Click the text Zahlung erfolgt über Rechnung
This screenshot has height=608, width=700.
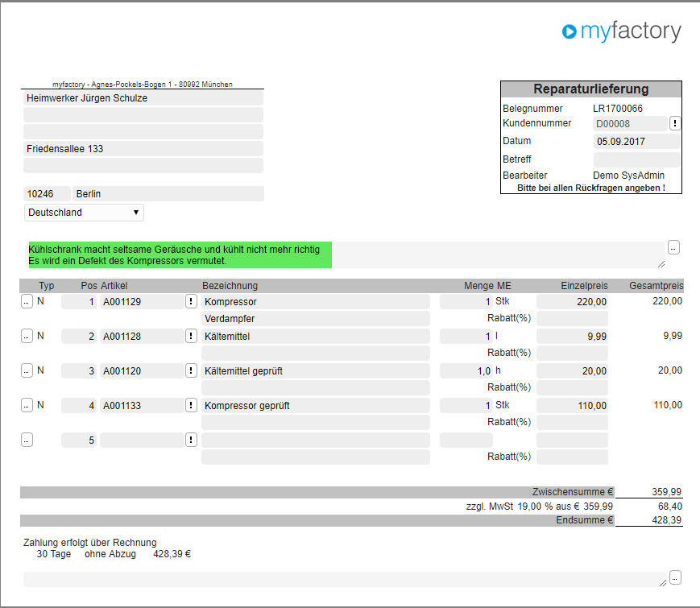point(89,543)
